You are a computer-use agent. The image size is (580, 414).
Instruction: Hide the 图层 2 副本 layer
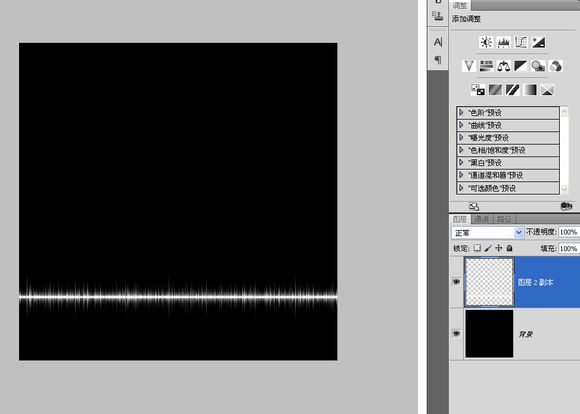click(456, 282)
